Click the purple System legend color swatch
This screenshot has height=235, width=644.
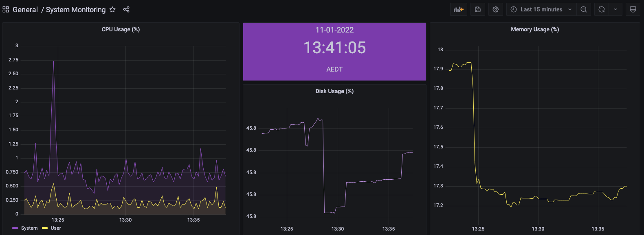pyautogui.click(x=15, y=228)
